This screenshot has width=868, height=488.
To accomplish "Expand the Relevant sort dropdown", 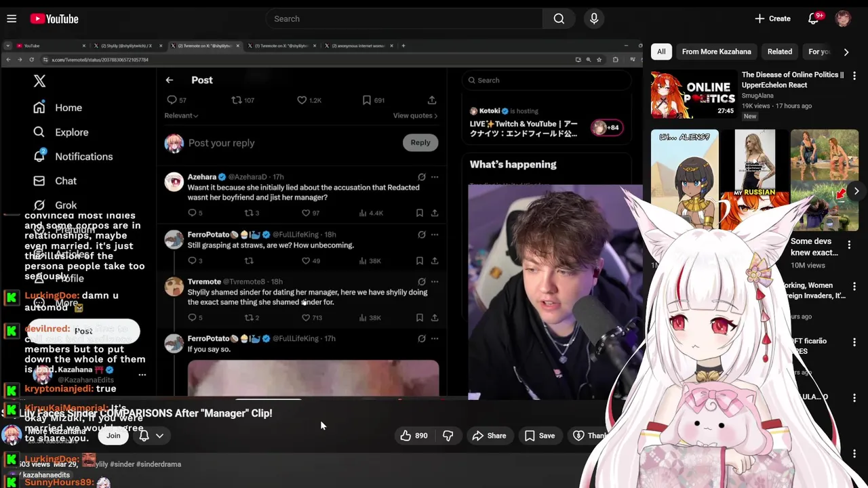I will (x=181, y=115).
